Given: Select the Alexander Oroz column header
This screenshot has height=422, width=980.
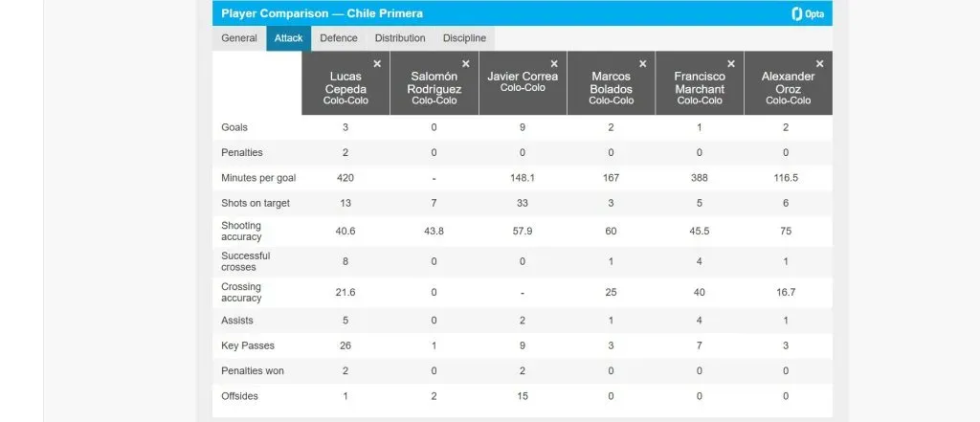Looking at the screenshot, I should click(789, 82).
